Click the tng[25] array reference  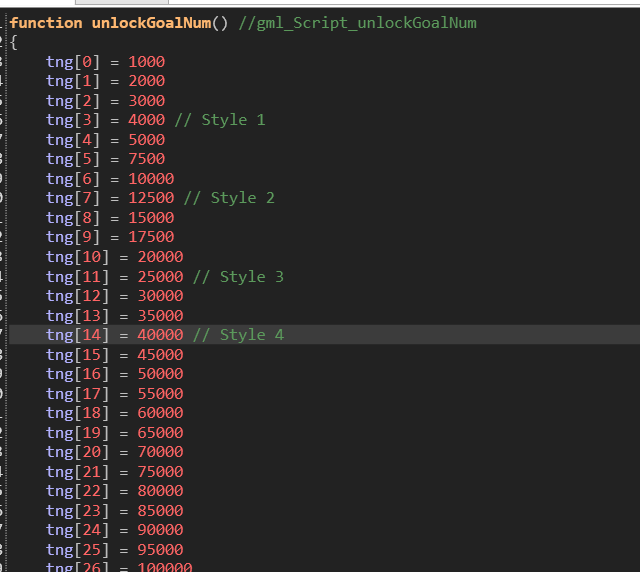point(78,550)
